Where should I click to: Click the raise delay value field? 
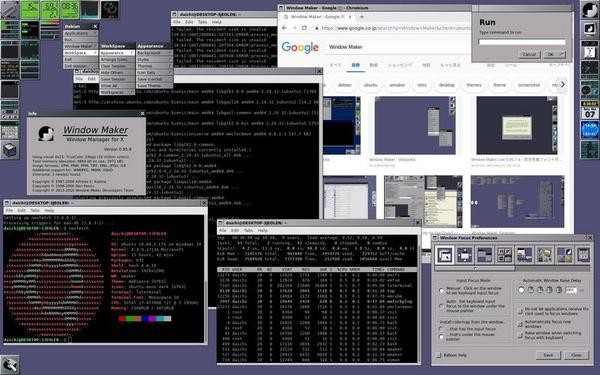click(x=570, y=290)
